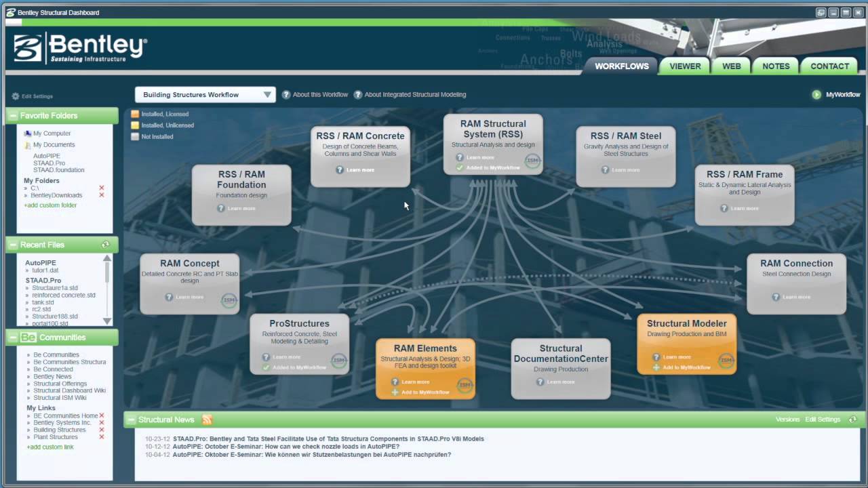Collapse the Favorite Folders panel
This screenshot has height=488, width=868.
click(x=13, y=116)
